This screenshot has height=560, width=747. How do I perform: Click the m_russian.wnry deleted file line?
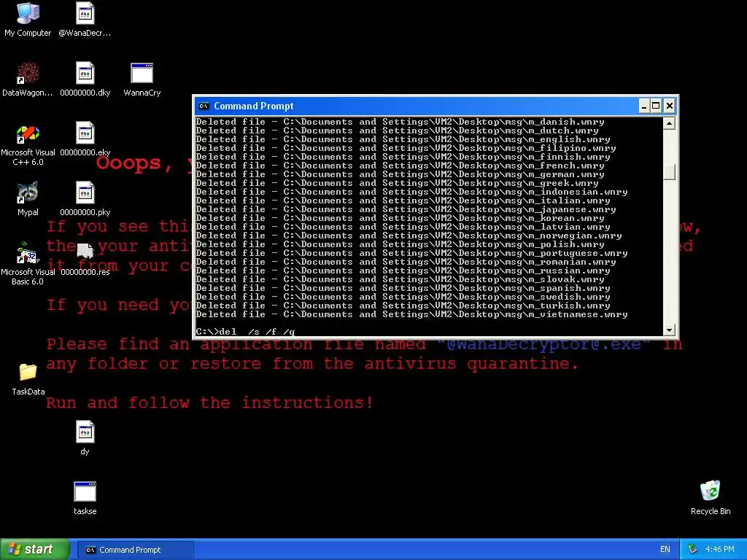pyautogui.click(x=403, y=271)
